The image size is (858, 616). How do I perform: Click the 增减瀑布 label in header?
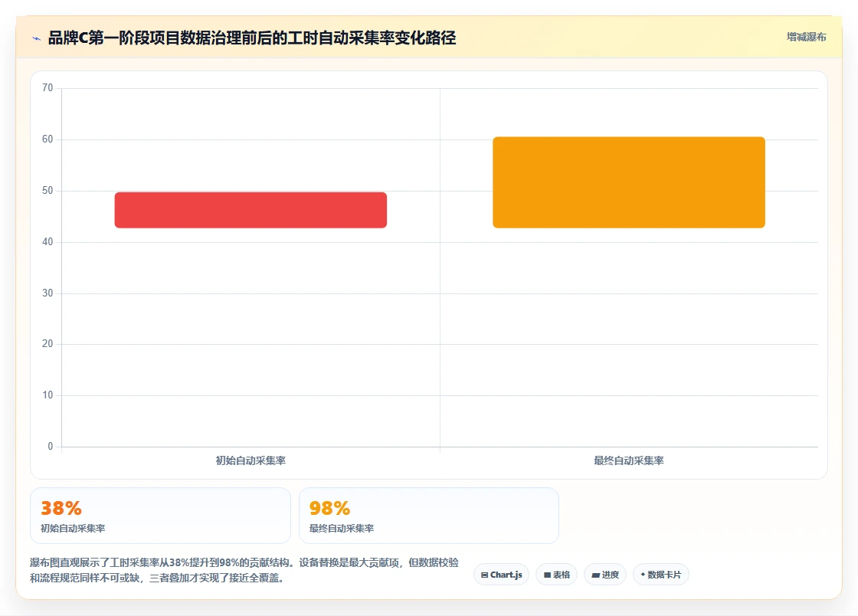pyautogui.click(x=806, y=38)
